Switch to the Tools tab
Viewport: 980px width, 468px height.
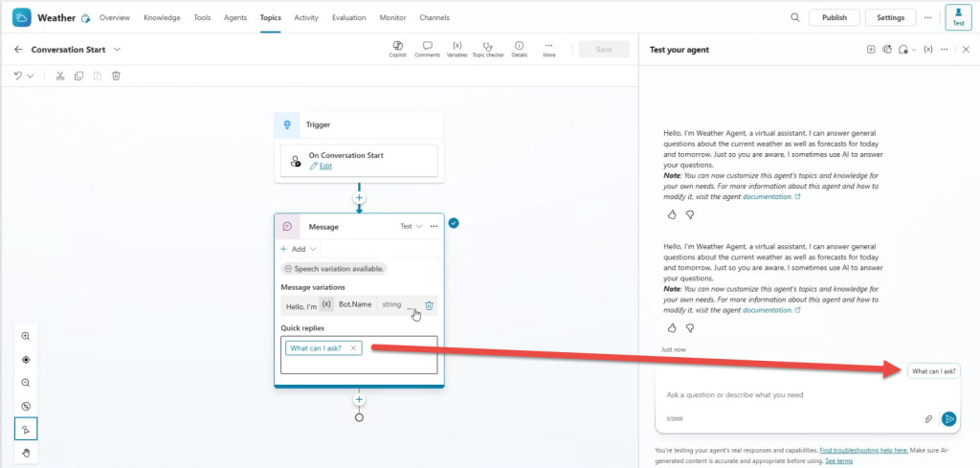pyautogui.click(x=202, y=17)
